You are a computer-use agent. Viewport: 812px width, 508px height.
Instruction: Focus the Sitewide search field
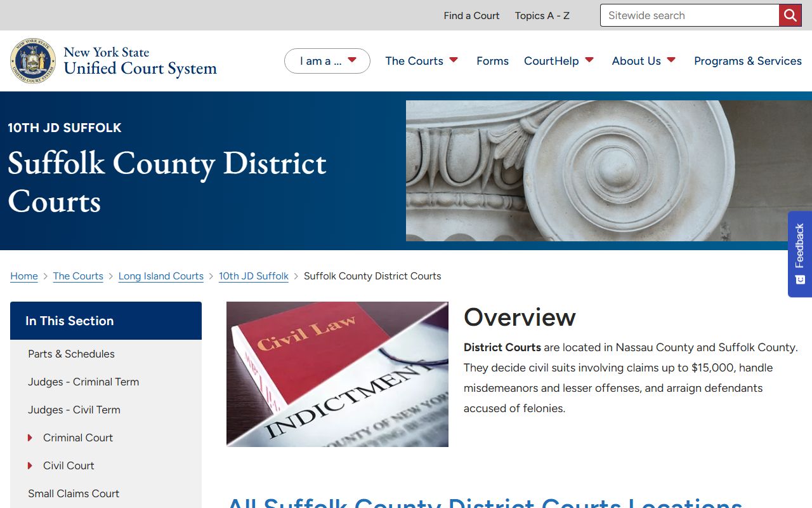[690, 15]
